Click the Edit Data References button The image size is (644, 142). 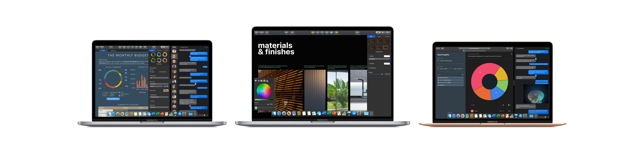(x=113, y=99)
